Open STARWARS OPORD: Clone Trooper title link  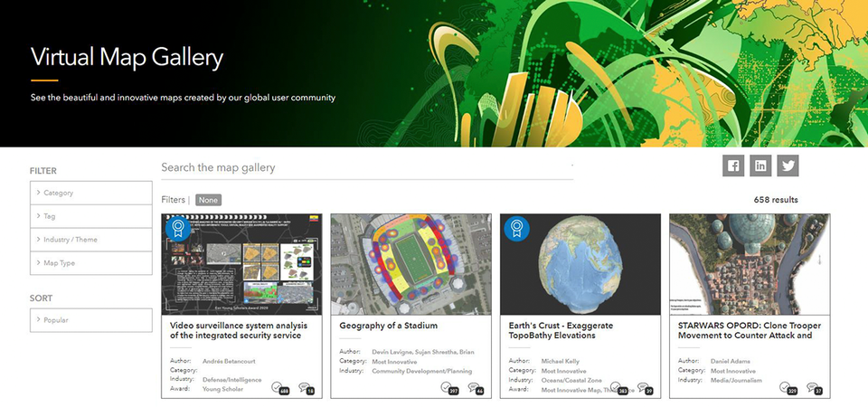point(750,330)
